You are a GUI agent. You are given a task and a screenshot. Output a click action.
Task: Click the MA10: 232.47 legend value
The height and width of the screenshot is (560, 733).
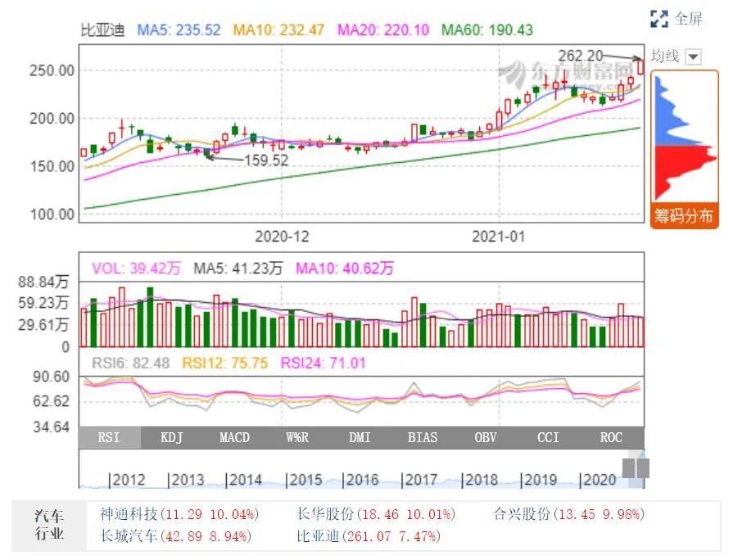click(x=278, y=30)
